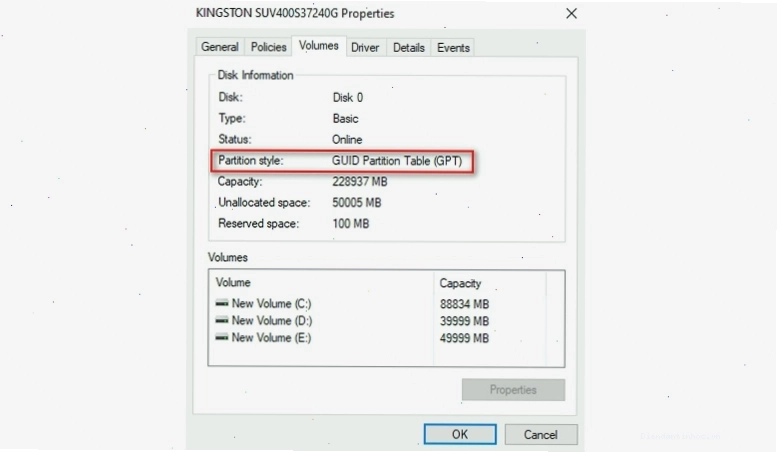The width and height of the screenshot is (777, 453).
Task: Click the dialog title KINGSTON SUV400S37240G Properties
Action: click(295, 13)
